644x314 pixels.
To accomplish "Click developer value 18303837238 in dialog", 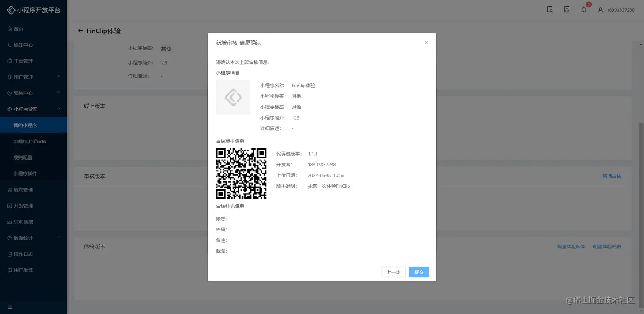I will pos(322,165).
